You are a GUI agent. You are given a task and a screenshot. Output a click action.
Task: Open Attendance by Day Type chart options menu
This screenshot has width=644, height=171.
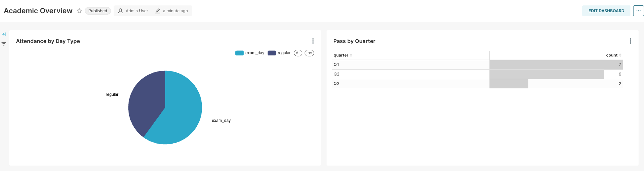pos(313,41)
